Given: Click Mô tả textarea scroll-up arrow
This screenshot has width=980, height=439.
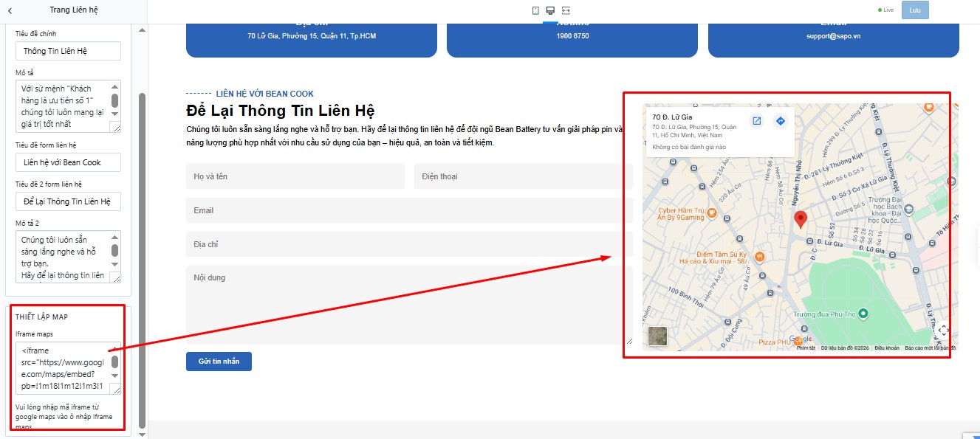Looking at the screenshot, I should coord(115,87).
